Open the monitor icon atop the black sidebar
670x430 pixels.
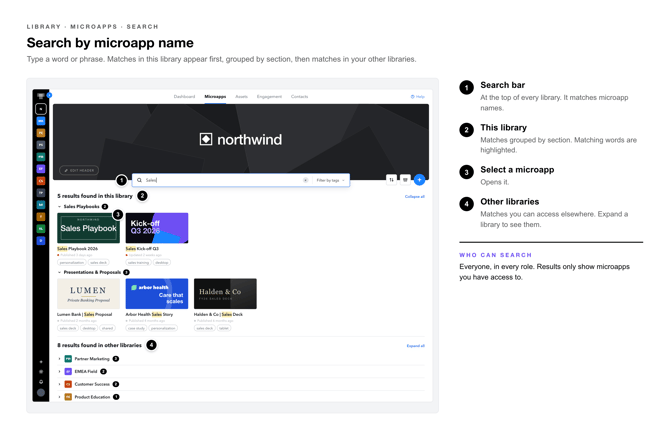(41, 96)
